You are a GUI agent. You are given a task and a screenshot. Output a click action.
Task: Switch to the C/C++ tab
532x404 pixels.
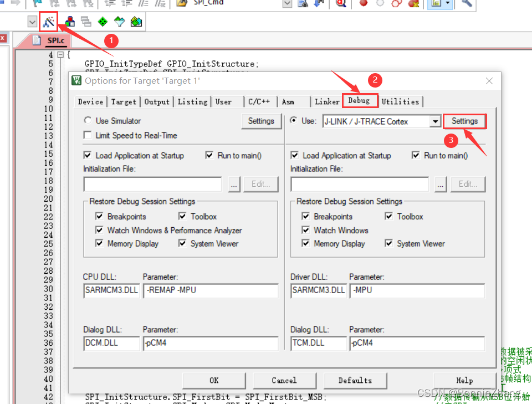259,102
